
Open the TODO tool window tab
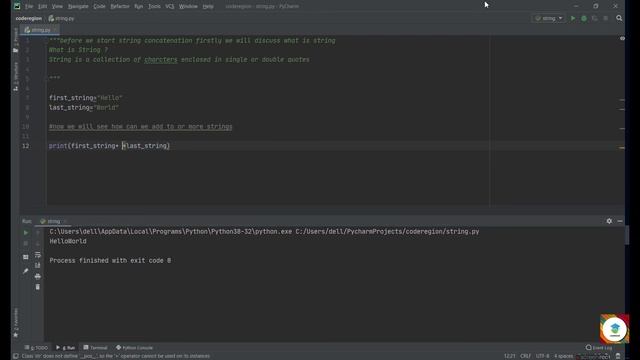tap(36, 348)
